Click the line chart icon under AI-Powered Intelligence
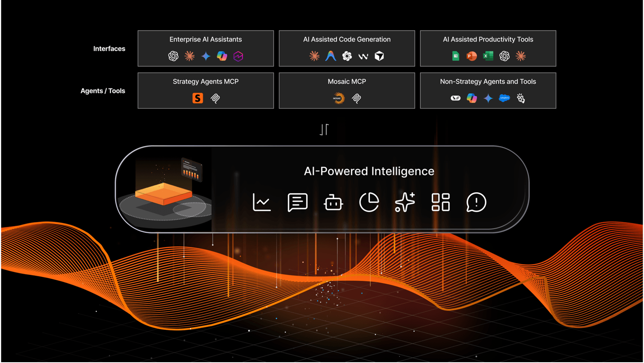Viewport: 644px width, 363px height. tap(262, 203)
